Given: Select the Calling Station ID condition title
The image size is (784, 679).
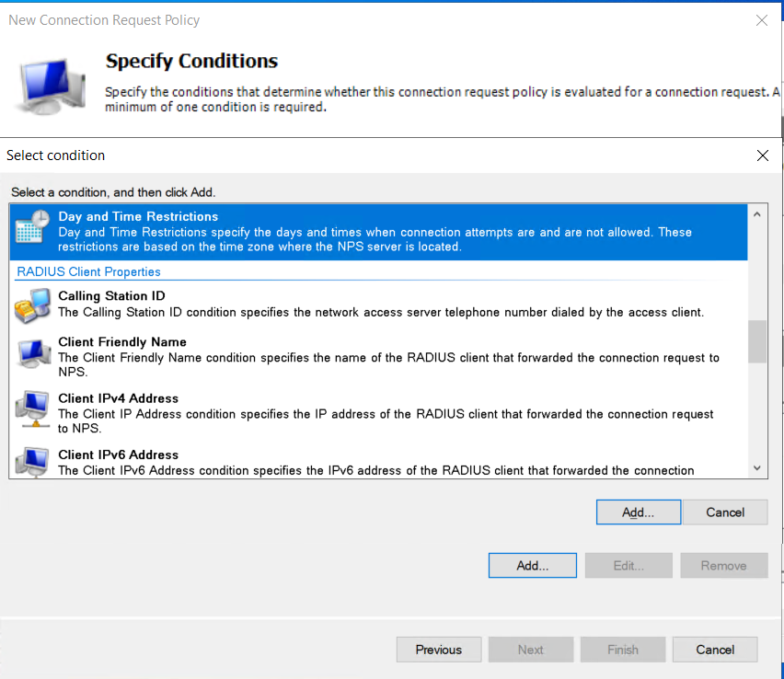Looking at the screenshot, I should coord(111,296).
